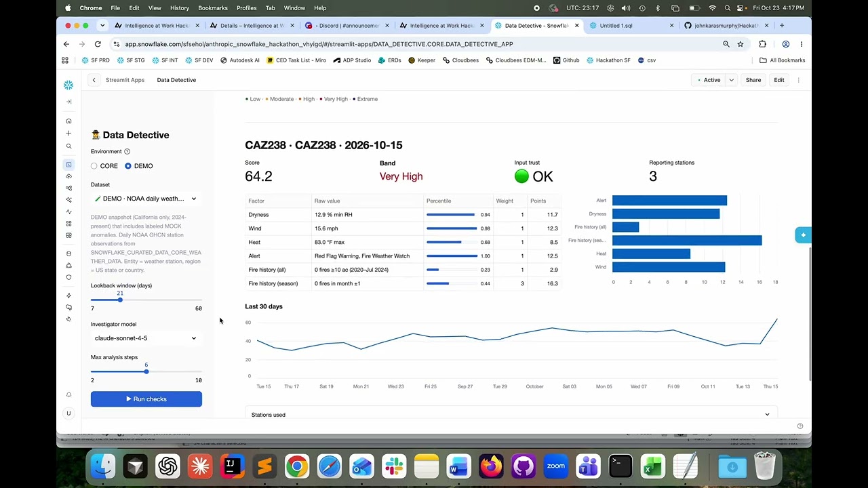Click the plus Create icon in sidebar
This screenshot has height=488, width=868.
pyautogui.click(x=68, y=134)
